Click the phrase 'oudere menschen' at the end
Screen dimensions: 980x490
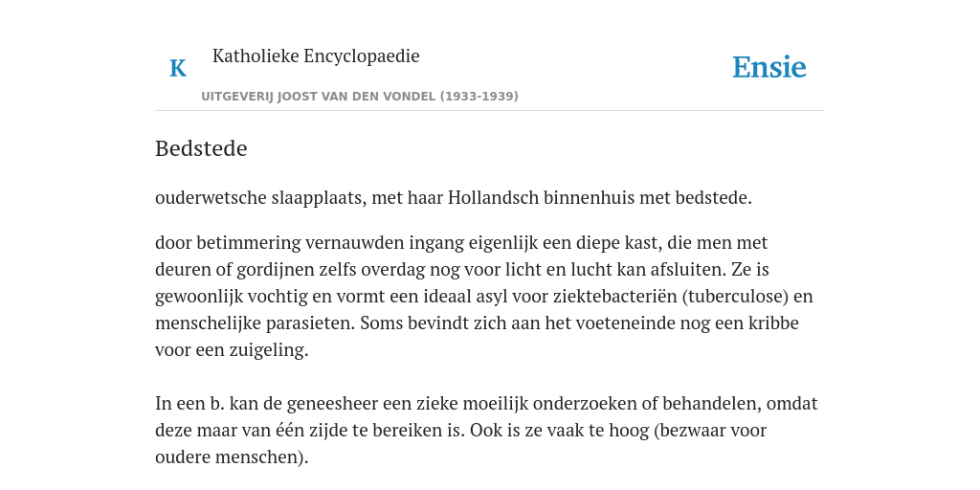tap(228, 457)
